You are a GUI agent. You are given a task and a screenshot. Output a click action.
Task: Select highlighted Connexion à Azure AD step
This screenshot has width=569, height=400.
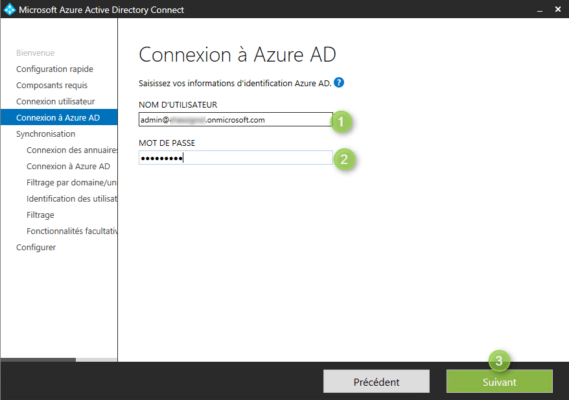tap(59, 118)
